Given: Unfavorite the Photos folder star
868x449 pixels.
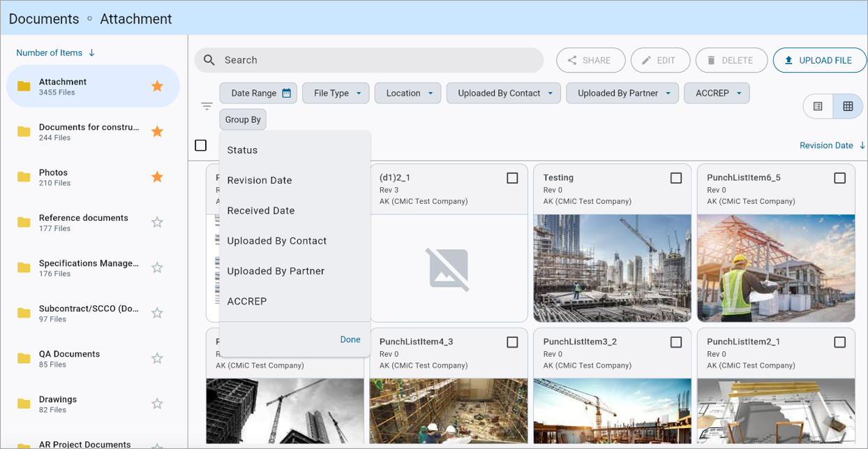Looking at the screenshot, I should [157, 177].
